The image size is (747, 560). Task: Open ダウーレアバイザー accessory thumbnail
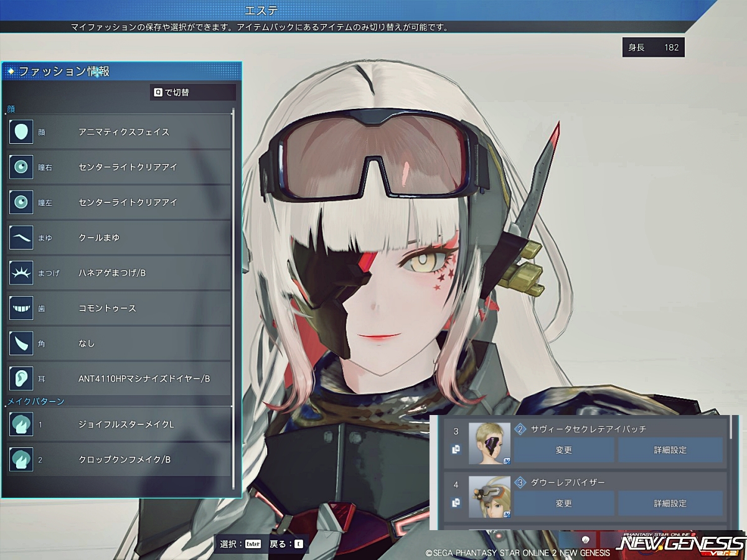(489, 497)
